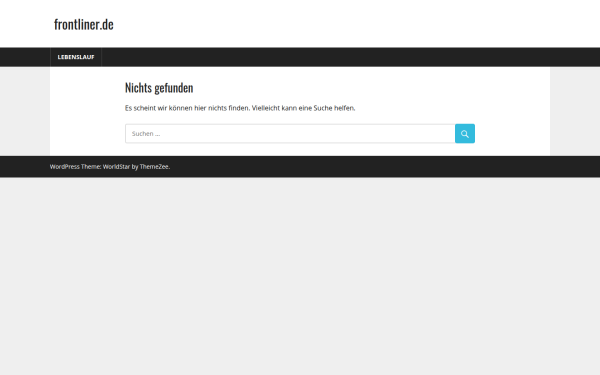Open the LEBENSLAUF menu item
Screen dimensions: 600x375
(76, 57)
